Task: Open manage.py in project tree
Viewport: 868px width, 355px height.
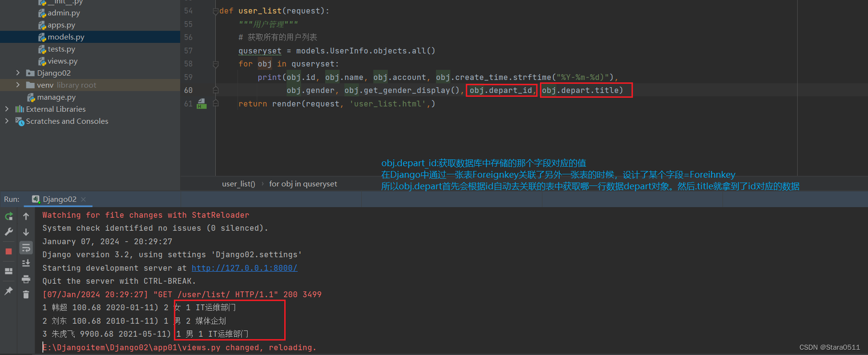Action: tap(56, 97)
